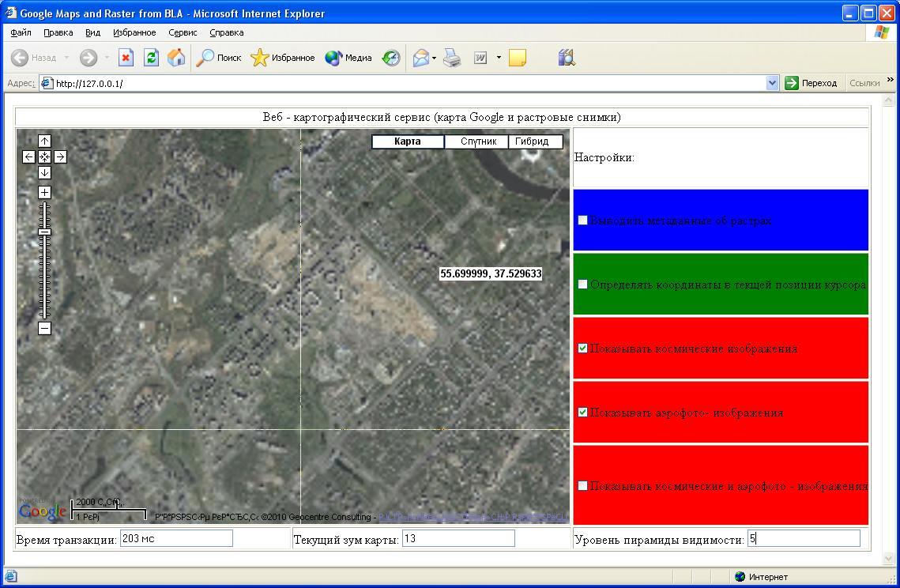Click the 'Время транзакции' input field

point(176,539)
